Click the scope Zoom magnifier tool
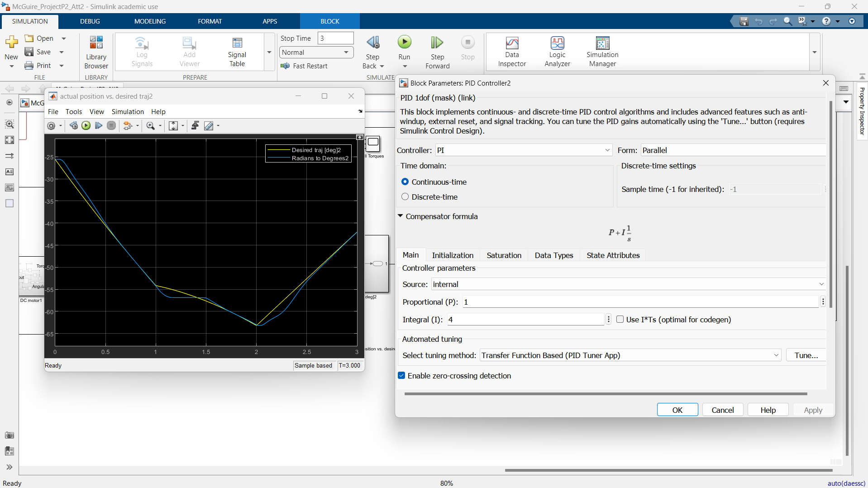868x488 pixels. (x=151, y=126)
